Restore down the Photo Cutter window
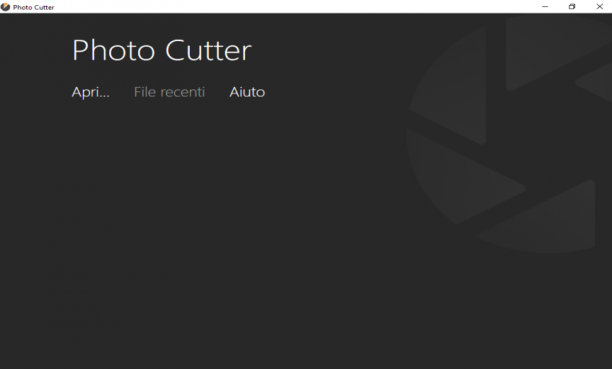This screenshot has height=369, width=612. coord(572,7)
